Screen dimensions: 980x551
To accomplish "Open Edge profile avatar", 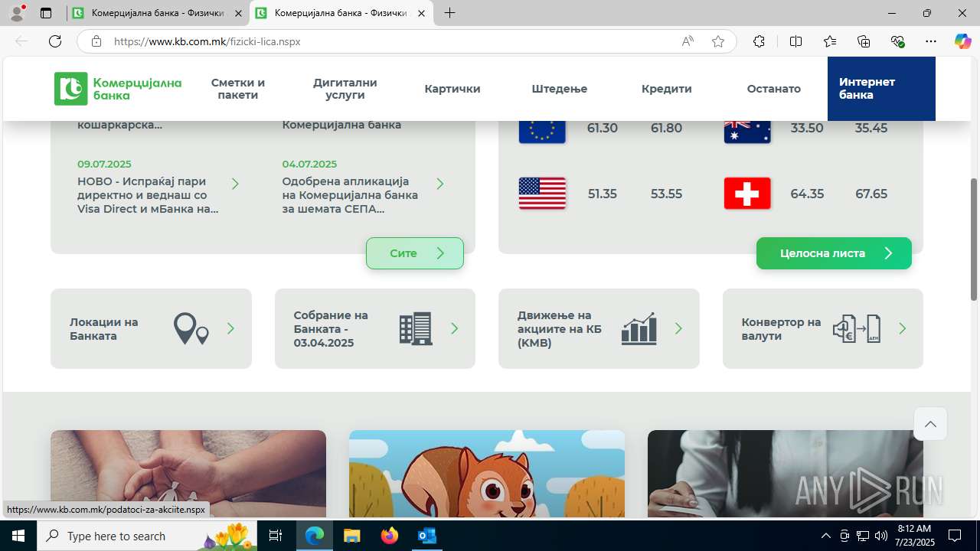I will coord(16,13).
